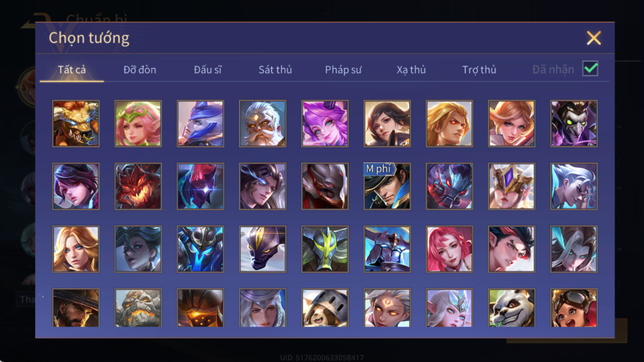This screenshot has height=362, width=644.
Task: Select the 'Tất cả' tab
Action: point(72,70)
